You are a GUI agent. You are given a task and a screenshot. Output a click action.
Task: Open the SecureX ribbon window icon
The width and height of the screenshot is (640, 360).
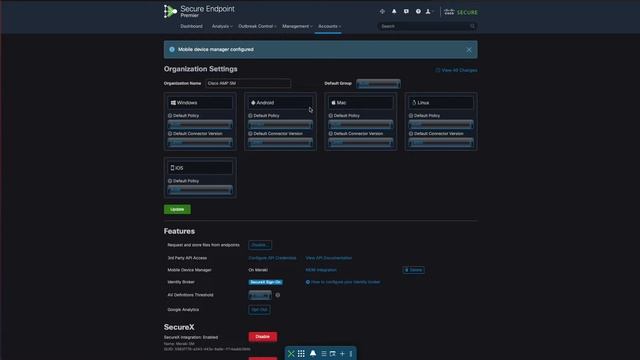333,353
